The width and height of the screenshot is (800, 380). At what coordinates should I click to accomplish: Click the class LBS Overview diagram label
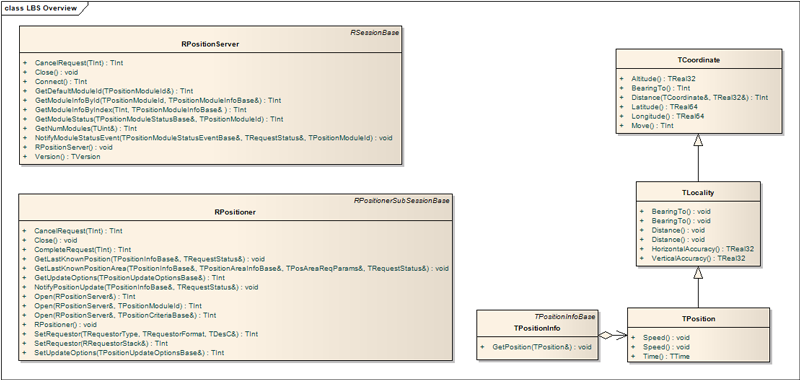pyautogui.click(x=41, y=8)
